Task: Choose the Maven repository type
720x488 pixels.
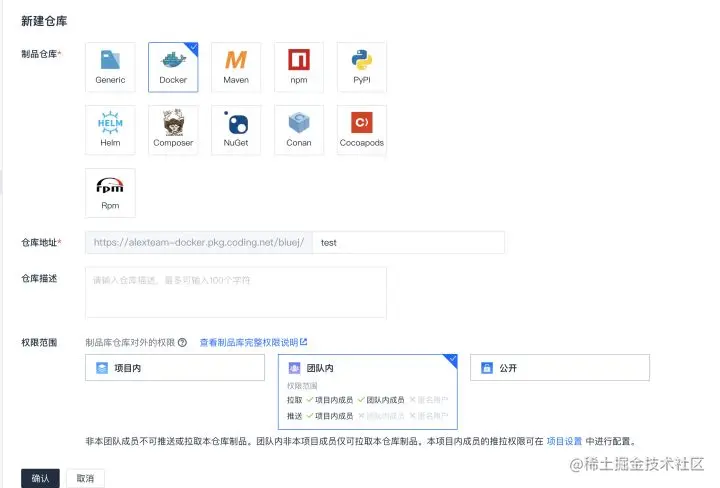Action: tap(236, 67)
